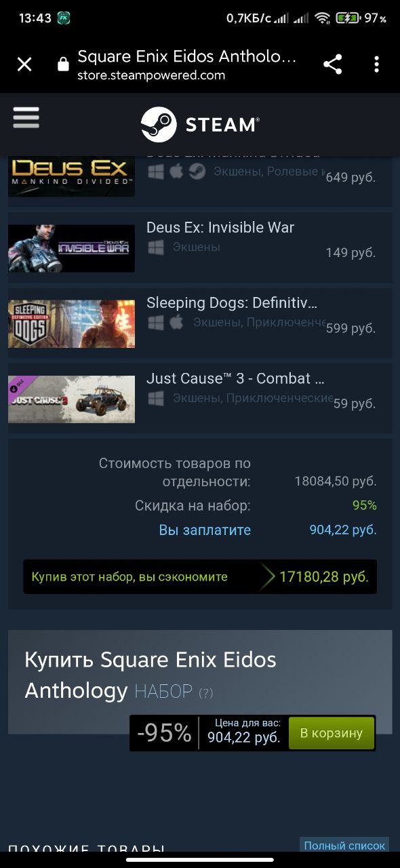Open 'Полный список' full list link
This screenshot has height=868, width=400.
coord(344,846)
